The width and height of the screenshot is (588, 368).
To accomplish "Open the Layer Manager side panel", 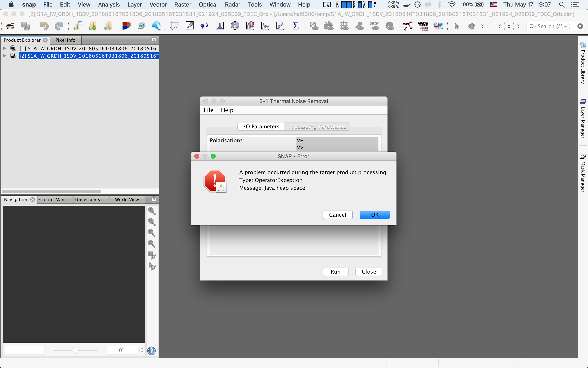I will (583, 119).
